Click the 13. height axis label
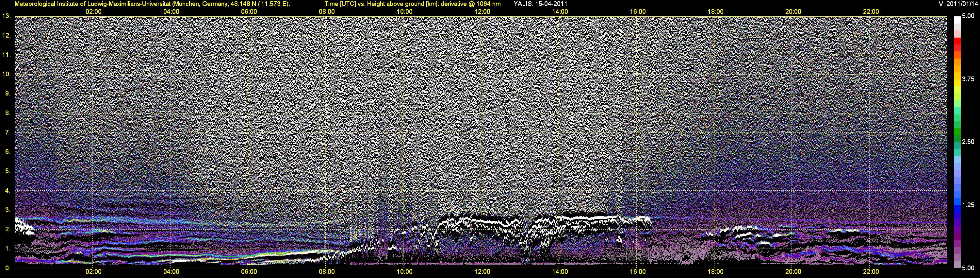980x278 pixels. click(x=6, y=16)
